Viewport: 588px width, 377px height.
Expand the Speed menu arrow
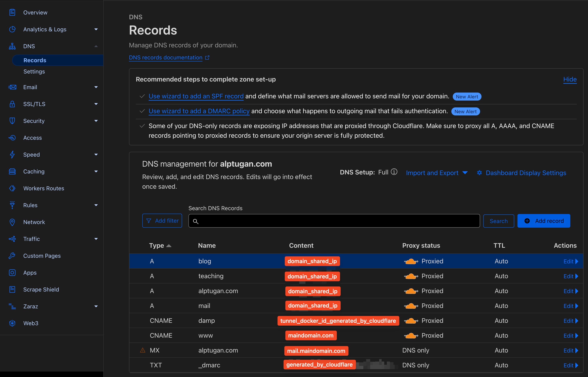pyautogui.click(x=96, y=155)
